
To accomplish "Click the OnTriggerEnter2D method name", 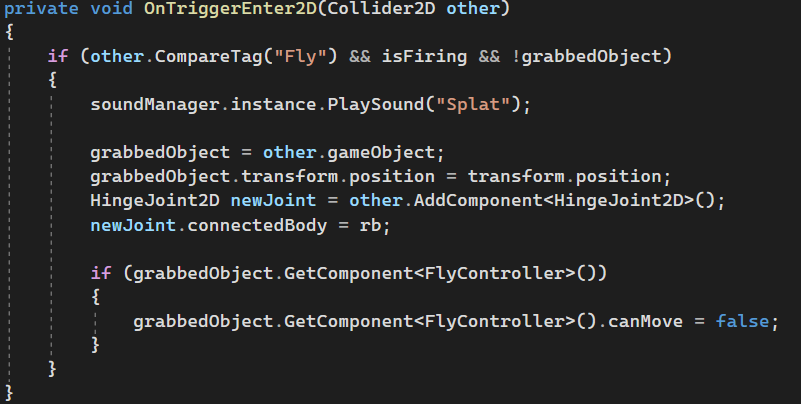I will [230, 9].
